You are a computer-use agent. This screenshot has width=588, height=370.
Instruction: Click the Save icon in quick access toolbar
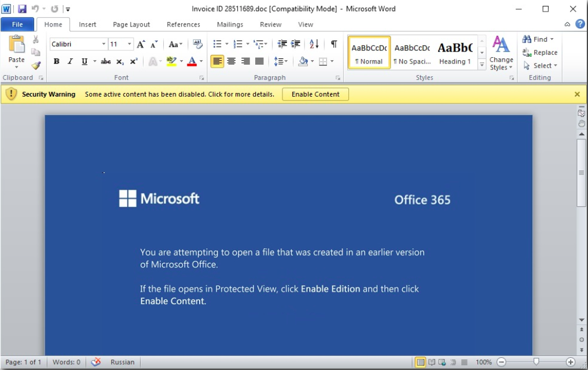23,9
